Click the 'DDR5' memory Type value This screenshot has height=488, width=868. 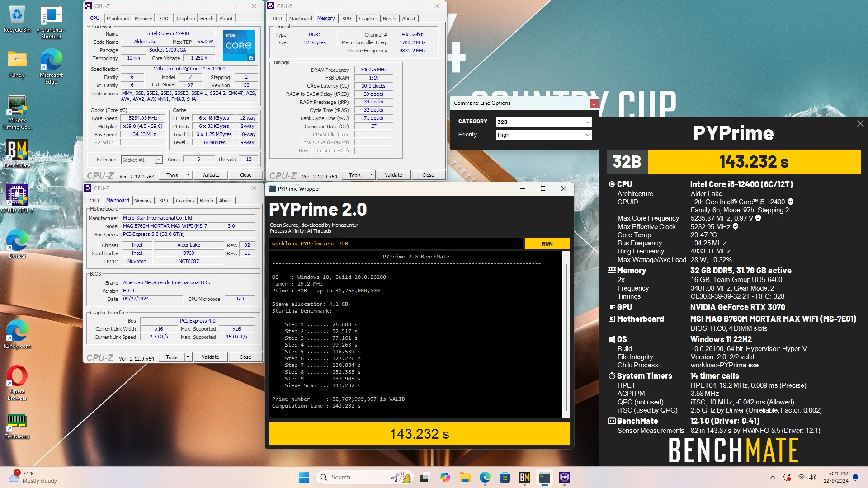point(315,34)
